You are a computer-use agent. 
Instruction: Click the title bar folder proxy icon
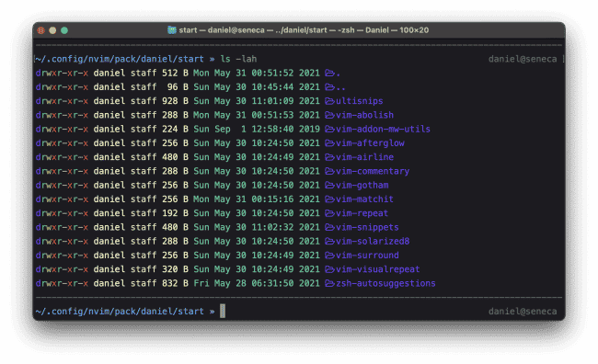(x=172, y=30)
